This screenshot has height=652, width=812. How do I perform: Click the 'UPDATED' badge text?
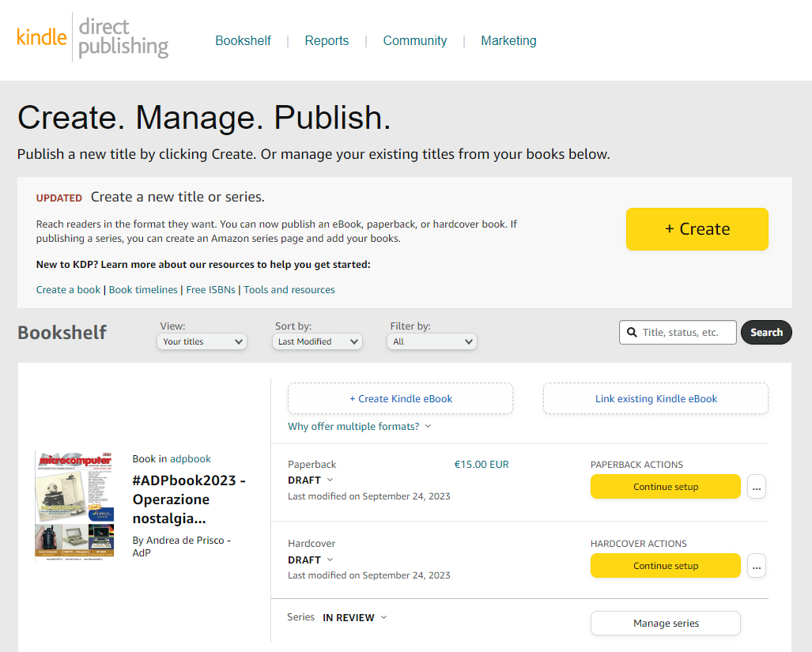coord(59,198)
